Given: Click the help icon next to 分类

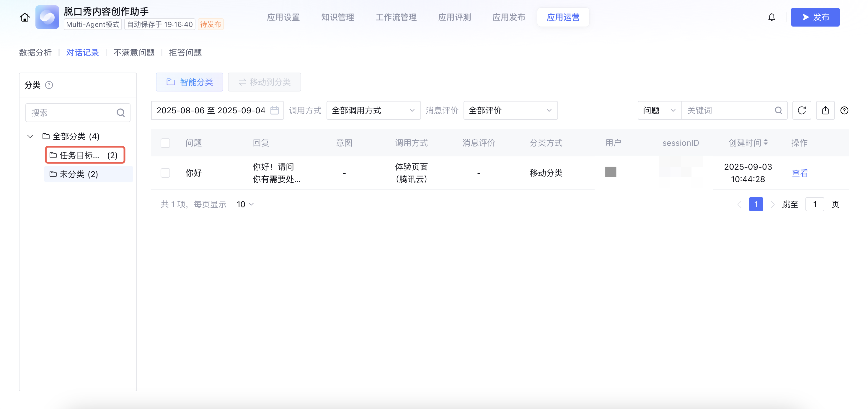Looking at the screenshot, I should click(49, 85).
